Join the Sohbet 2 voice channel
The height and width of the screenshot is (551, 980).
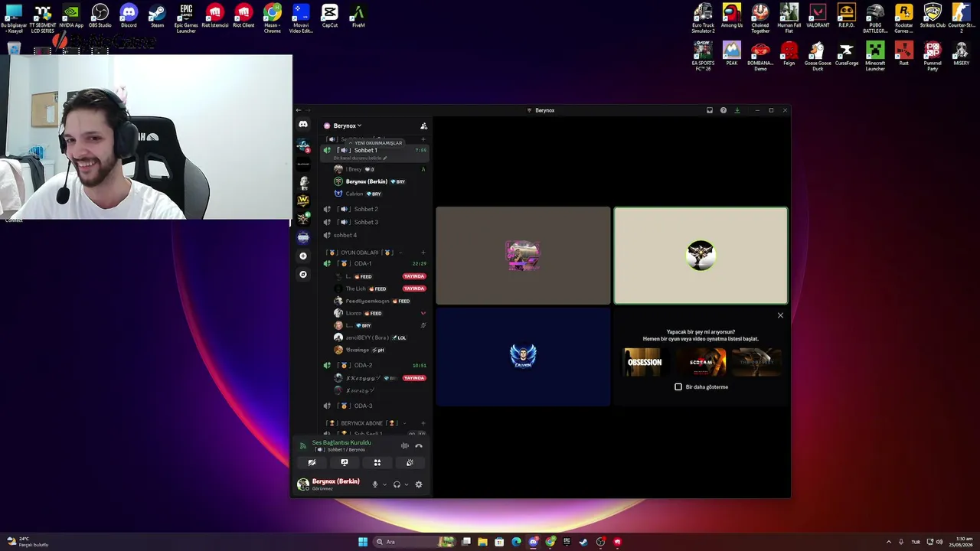click(375, 209)
